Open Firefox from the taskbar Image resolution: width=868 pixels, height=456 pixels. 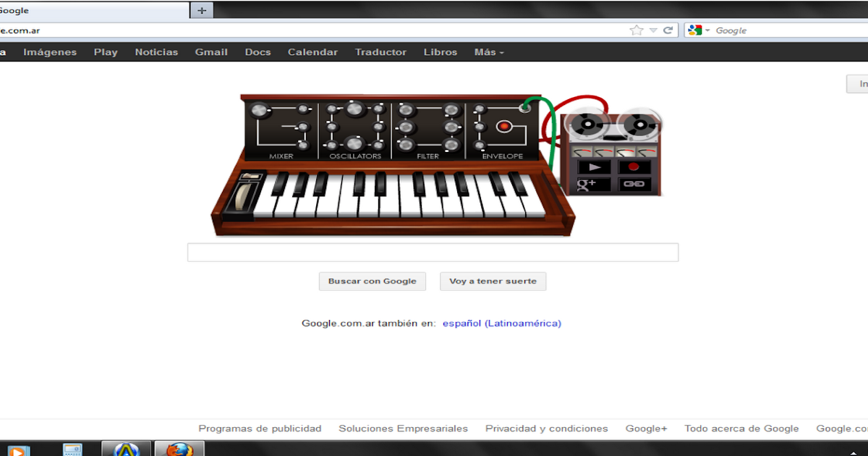point(179,449)
